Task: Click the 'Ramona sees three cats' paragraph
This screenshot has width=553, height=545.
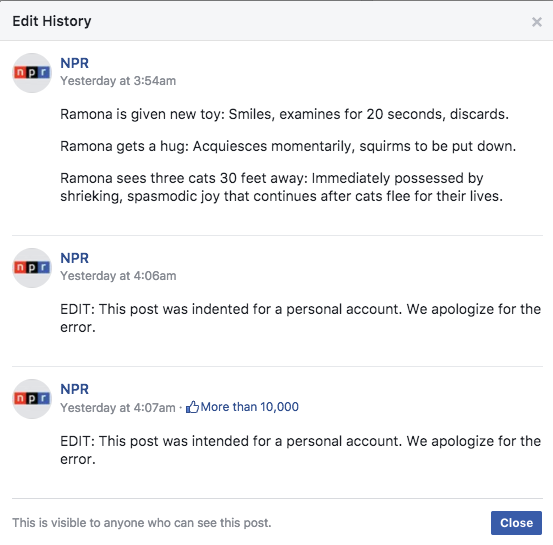Action: click(281, 187)
